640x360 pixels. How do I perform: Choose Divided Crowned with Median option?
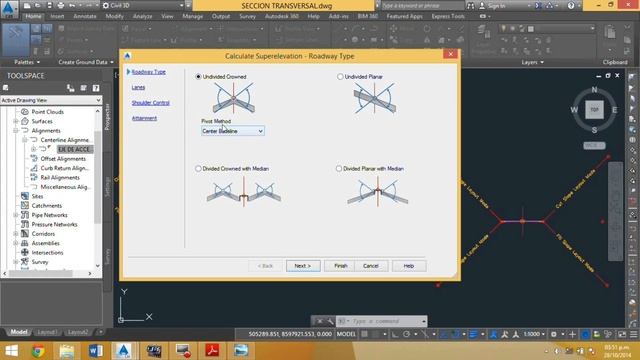tap(198, 168)
